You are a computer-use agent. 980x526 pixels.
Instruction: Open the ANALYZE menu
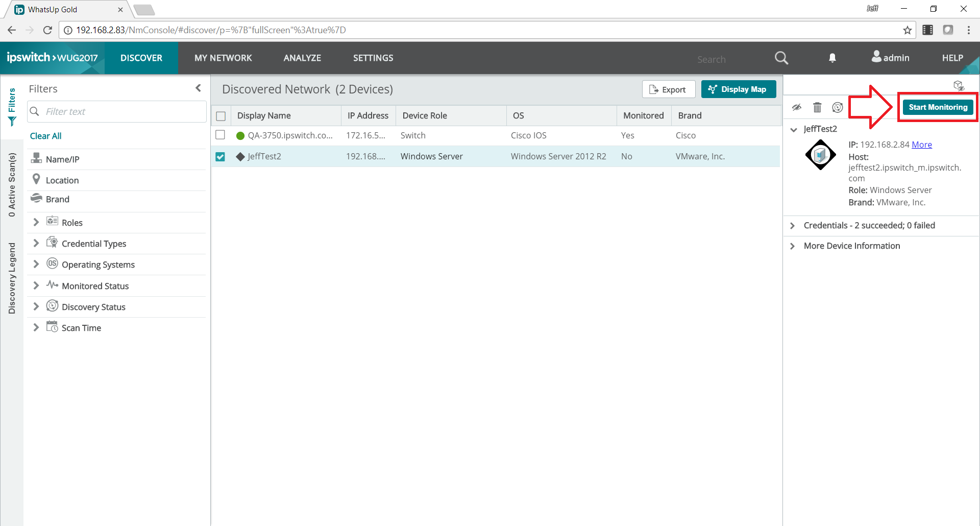(x=302, y=58)
